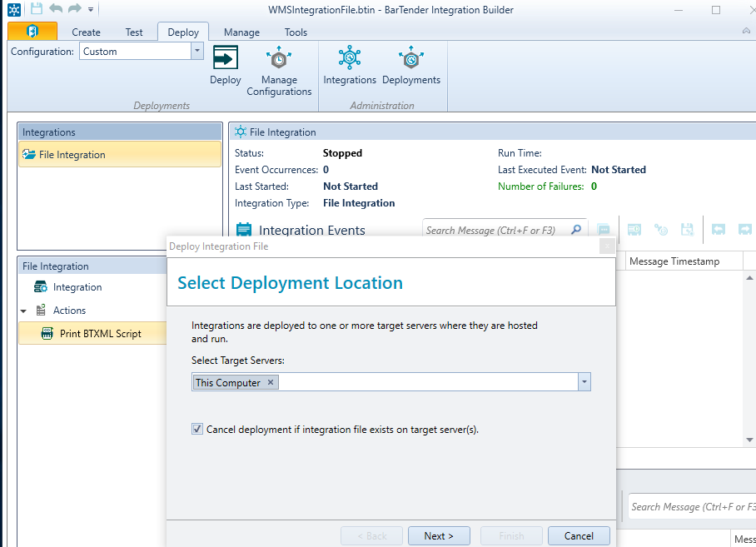Screen dimensions: 756x547
Task: Click the Undo arrow in quick access toolbar
Action: [56, 8]
